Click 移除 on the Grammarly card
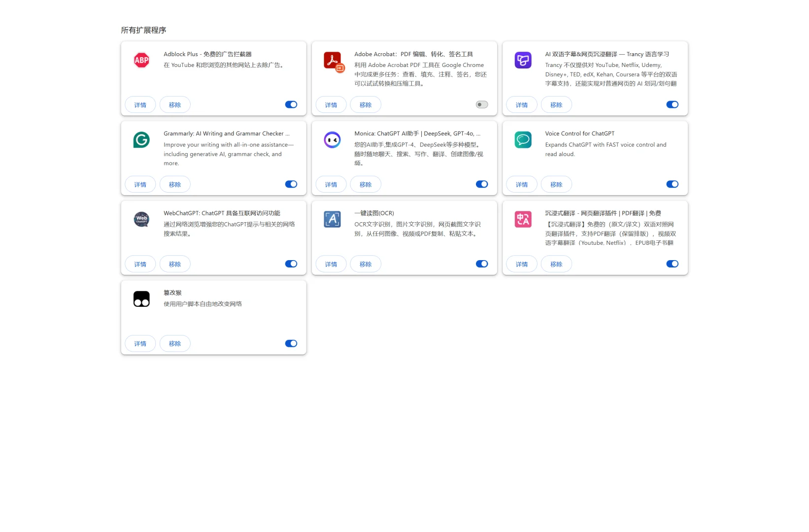The height and width of the screenshot is (532, 809). pyautogui.click(x=175, y=185)
